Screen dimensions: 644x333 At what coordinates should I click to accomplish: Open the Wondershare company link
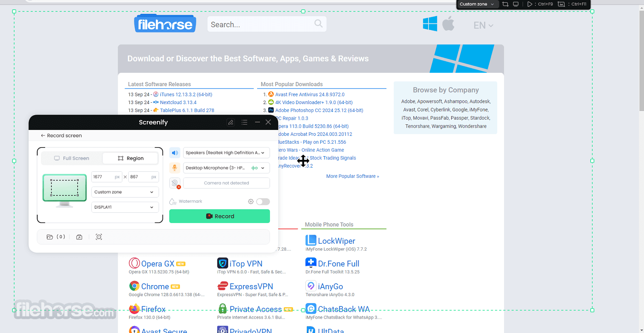[472, 126]
